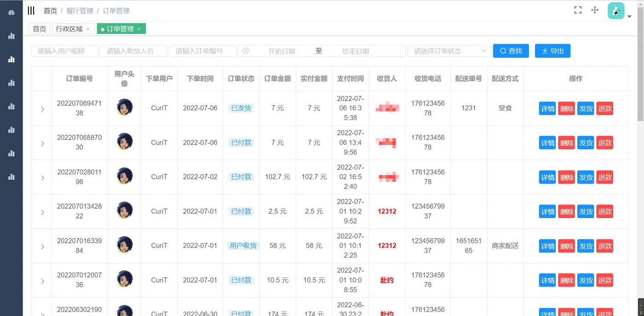Go to 首页 in the breadcrumb
The width and height of the screenshot is (644, 316).
point(50,11)
